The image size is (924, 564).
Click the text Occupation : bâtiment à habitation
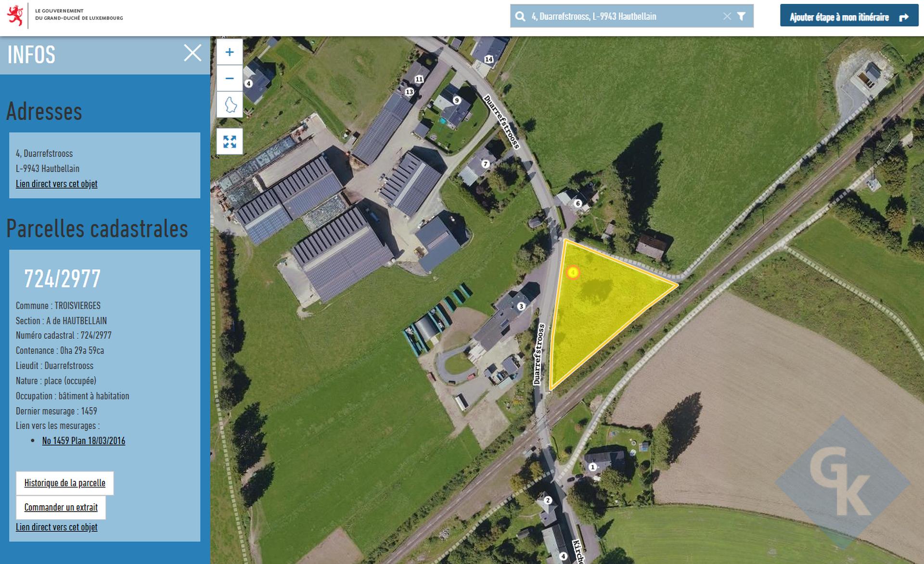[x=73, y=396]
